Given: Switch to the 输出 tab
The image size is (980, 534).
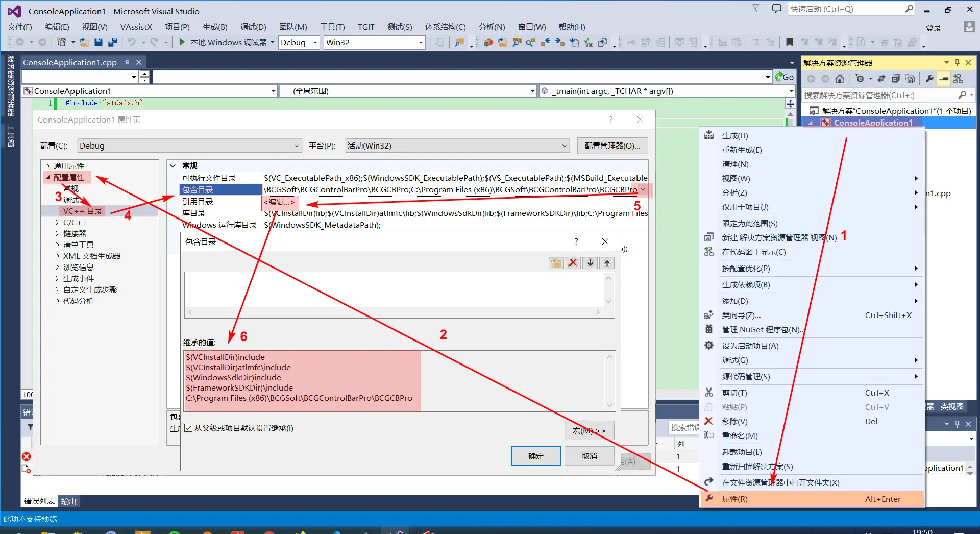Looking at the screenshot, I should pyautogui.click(x=69, y=501).
